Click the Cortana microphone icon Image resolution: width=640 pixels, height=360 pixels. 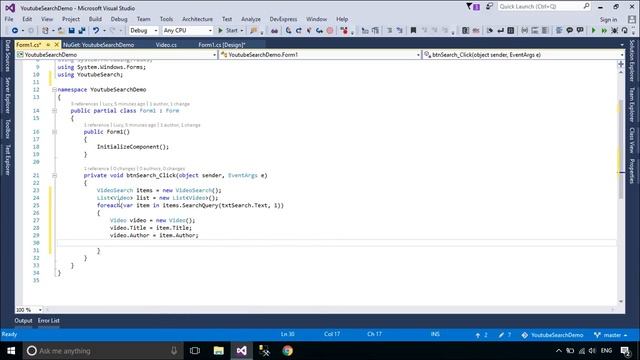(174, 351)
